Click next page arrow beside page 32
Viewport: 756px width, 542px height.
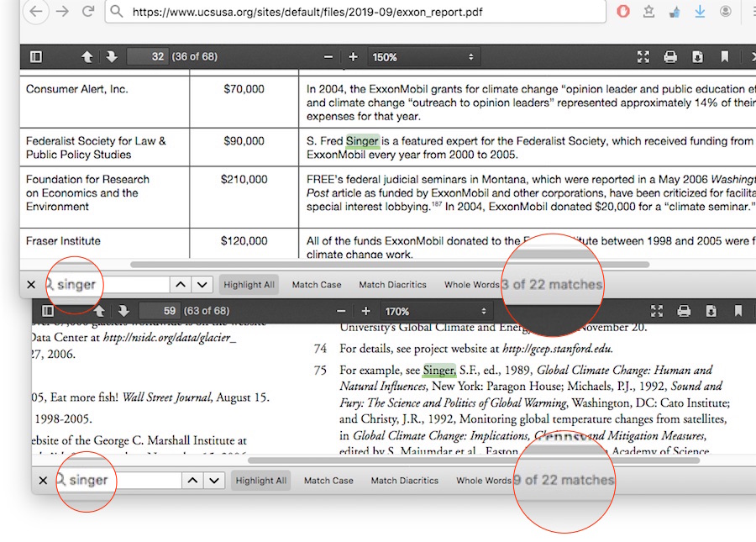[x=111, y=57]
